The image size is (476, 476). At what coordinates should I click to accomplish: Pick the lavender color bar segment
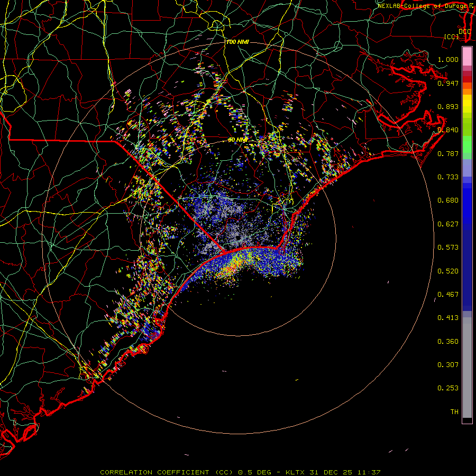click(467, 168)
